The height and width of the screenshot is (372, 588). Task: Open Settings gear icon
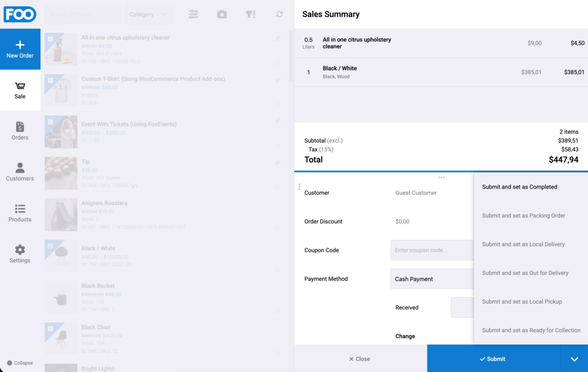20,250
